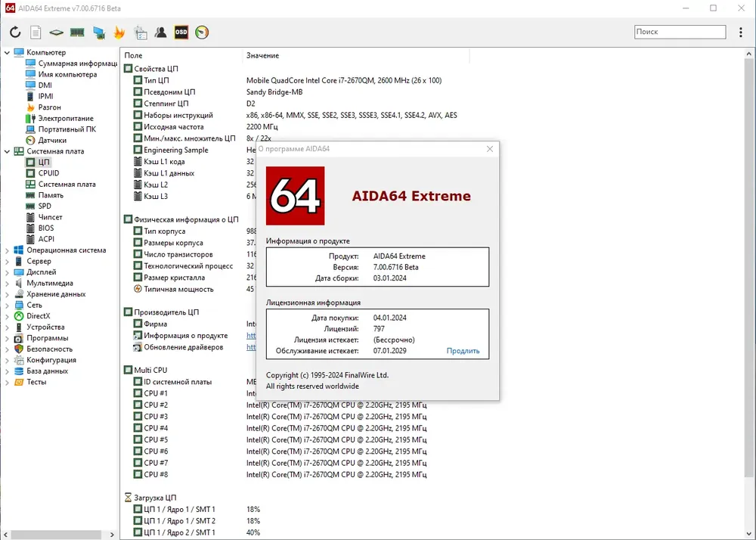Click the Refresh toolbar icon
This screenshot has height=540, width=756.
coord(15,33)
